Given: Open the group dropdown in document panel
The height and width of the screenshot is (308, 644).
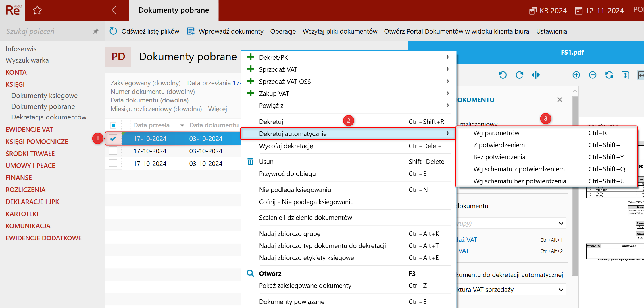Looking at the screenshot, I should (561, 223).
